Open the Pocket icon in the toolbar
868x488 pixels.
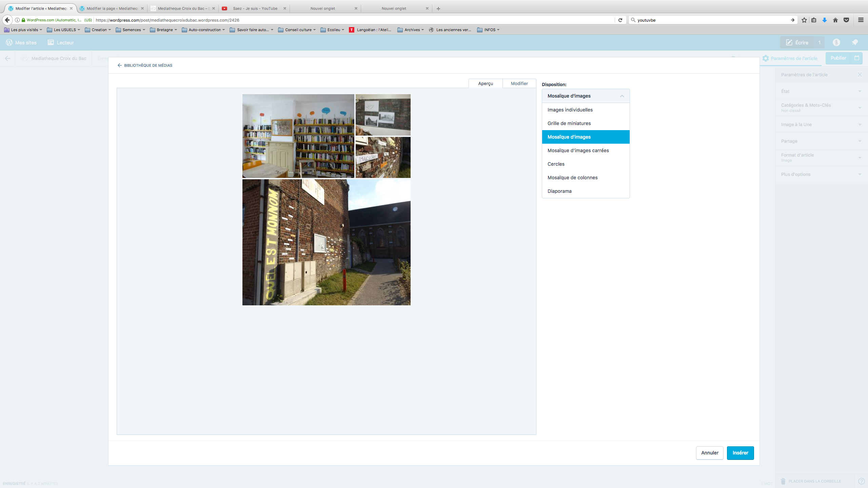pyautogui.click(x=846, y=20)
